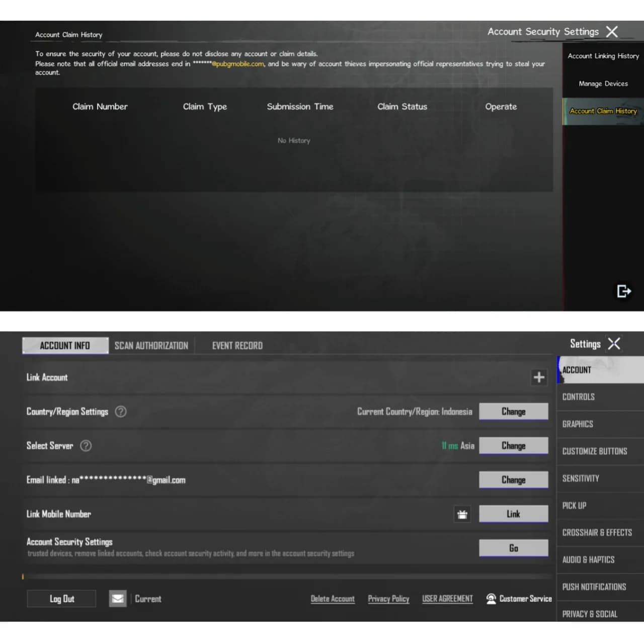Close the Settings panel with X

pyautogui.click(x=614, y=344)
